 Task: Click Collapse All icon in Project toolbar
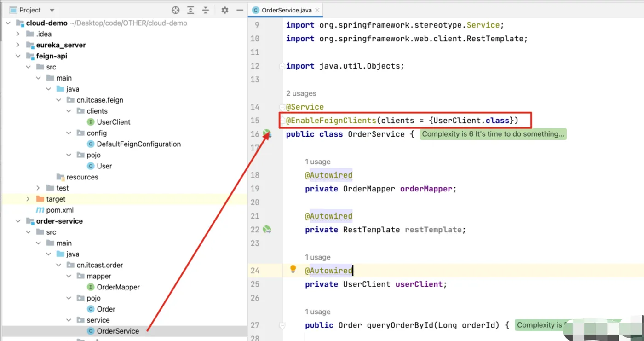[206, 10]
